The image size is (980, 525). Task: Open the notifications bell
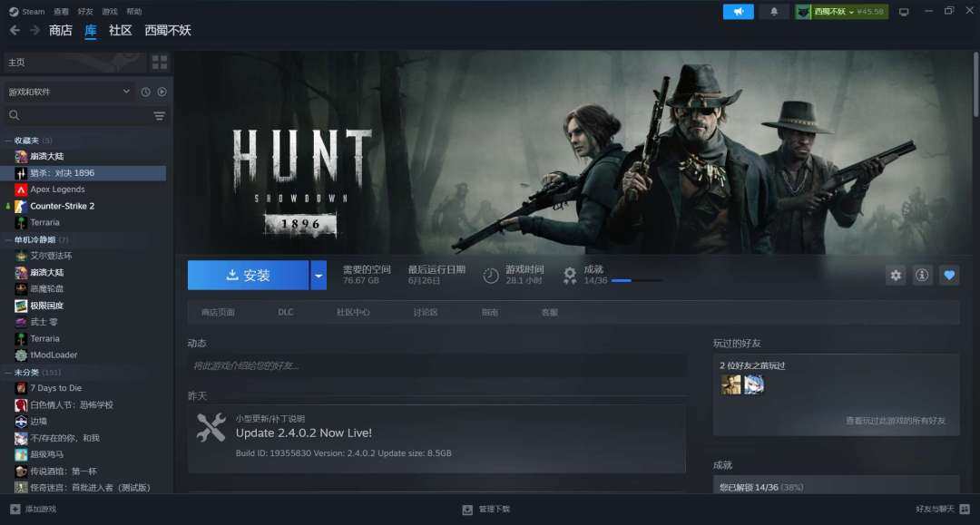(774, 12)
